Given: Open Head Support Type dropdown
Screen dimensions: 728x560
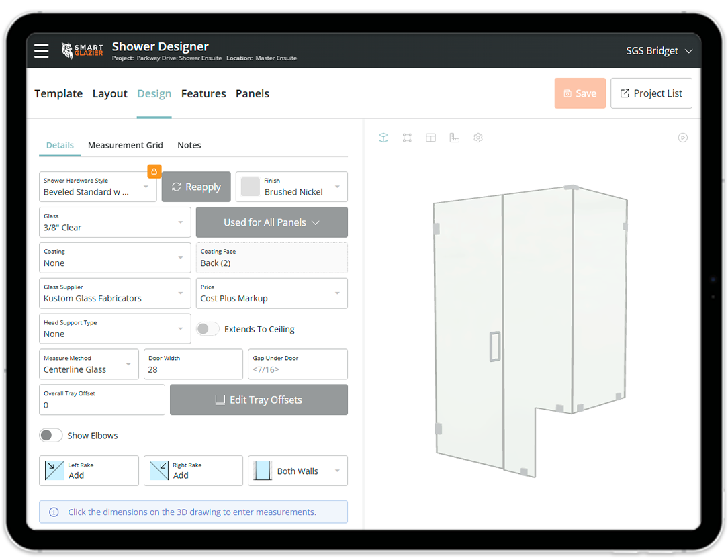Looking at the screenshot, I should click(x=115, y=329).
